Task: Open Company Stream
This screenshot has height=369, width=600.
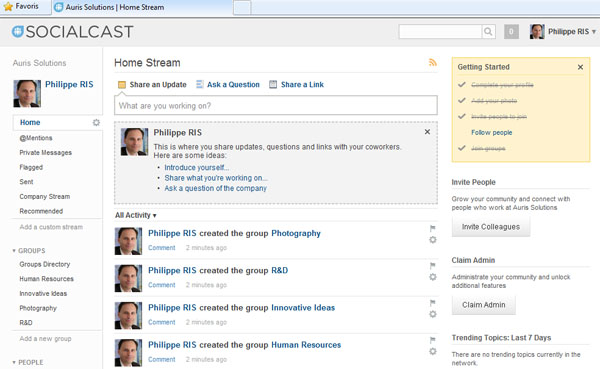Action: point(45,196)
